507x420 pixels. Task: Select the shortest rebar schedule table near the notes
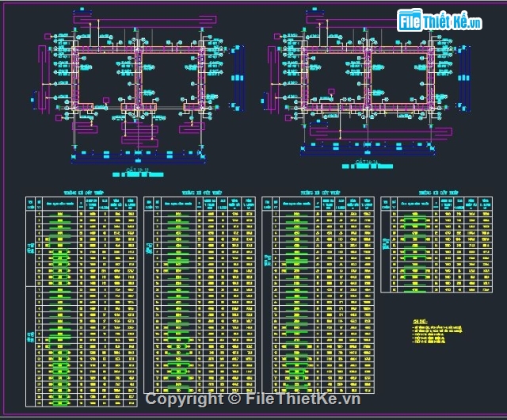(x=436, y=245)
